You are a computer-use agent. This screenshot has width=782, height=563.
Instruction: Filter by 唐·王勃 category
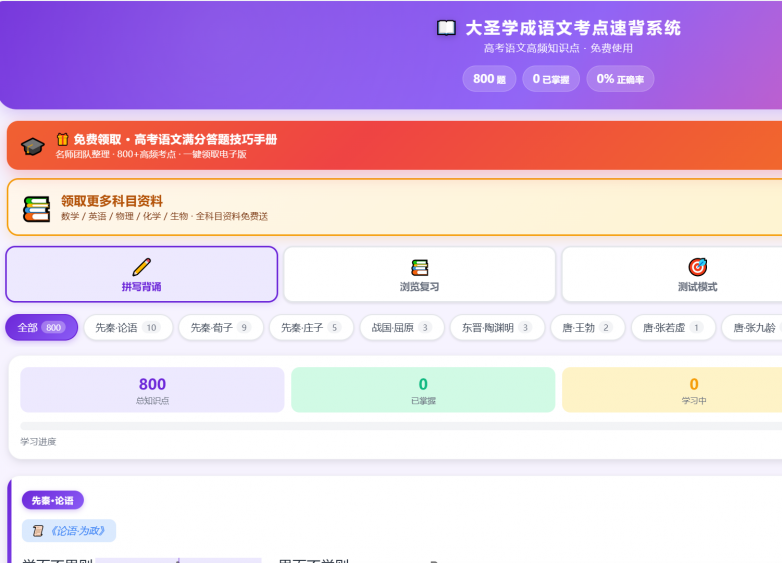point(587,328)
